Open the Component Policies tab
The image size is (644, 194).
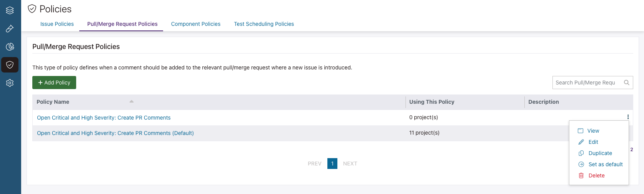tap(195, 24)
